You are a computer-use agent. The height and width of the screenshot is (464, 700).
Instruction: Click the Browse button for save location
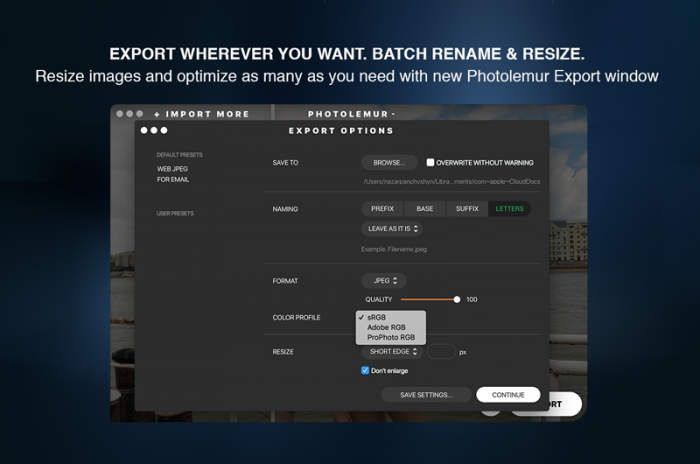389,163
